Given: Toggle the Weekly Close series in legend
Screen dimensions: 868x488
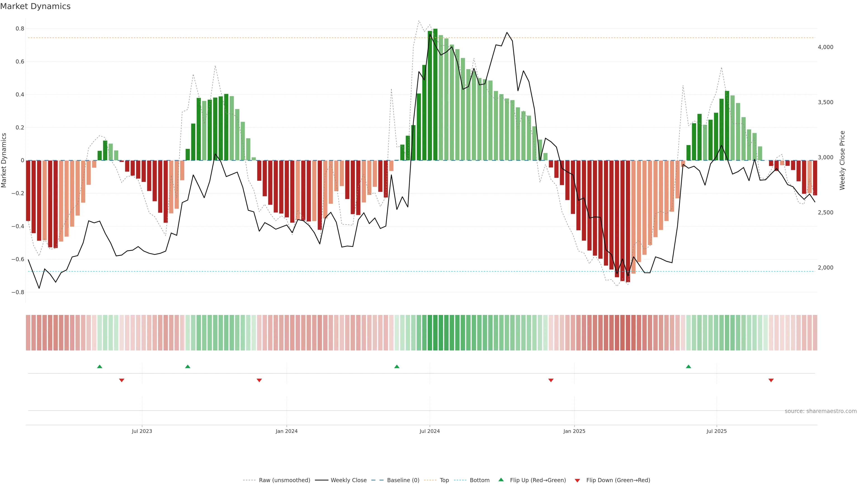Looking at the screenshot, I should click(348, 480).
